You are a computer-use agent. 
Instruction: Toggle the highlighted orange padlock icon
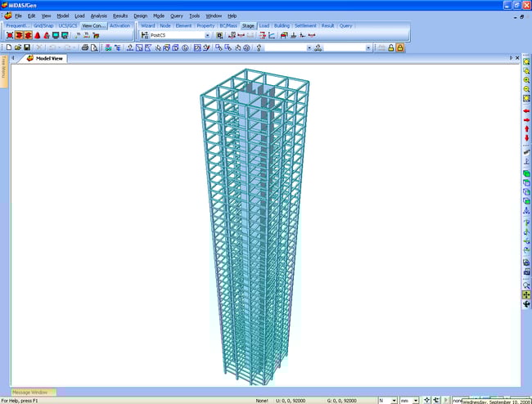click(x=400, y=47)
